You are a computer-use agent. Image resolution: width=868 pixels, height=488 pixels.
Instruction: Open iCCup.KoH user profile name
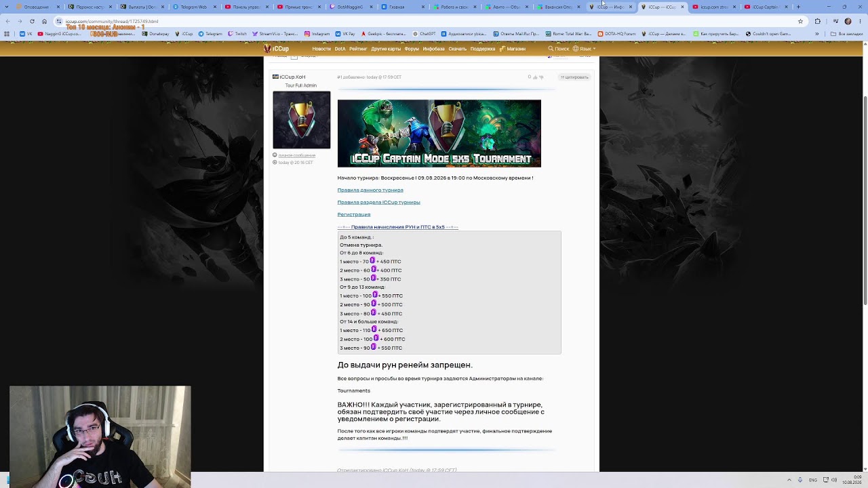tap(292, 77)
